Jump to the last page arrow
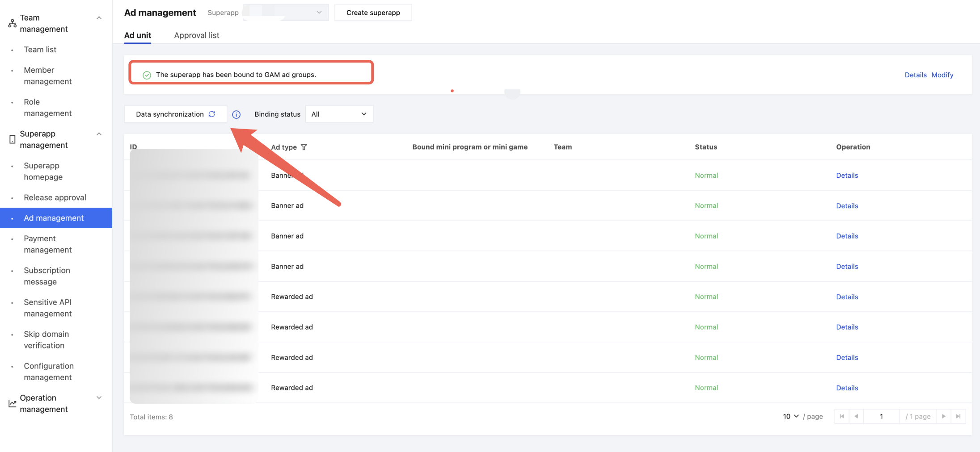 958,416
